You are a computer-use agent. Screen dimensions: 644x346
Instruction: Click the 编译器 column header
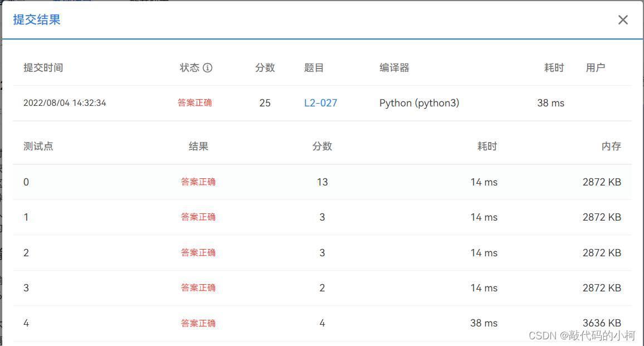coord(390,67)
